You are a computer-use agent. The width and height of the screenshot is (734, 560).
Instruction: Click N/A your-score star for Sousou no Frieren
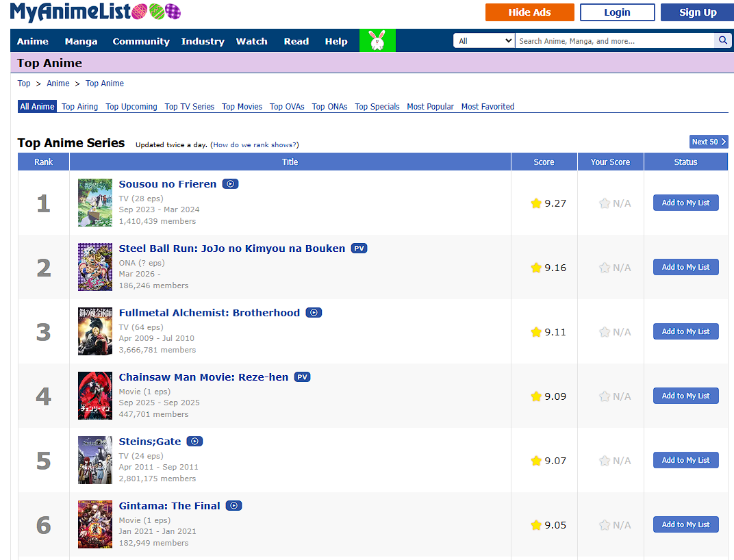(605, 203)
